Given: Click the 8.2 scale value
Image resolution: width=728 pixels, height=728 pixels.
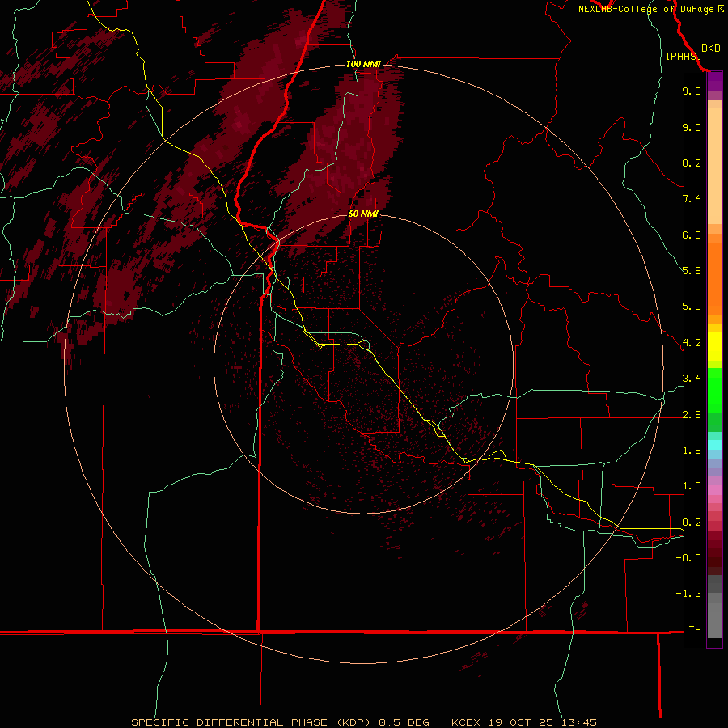Looking at the screenshot, I should pos(692,163).
